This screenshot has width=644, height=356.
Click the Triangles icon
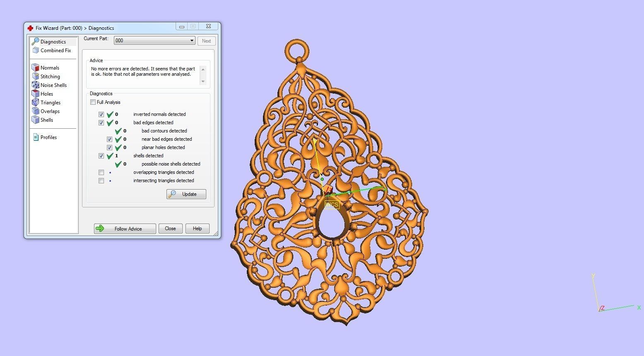click(36, 103)
